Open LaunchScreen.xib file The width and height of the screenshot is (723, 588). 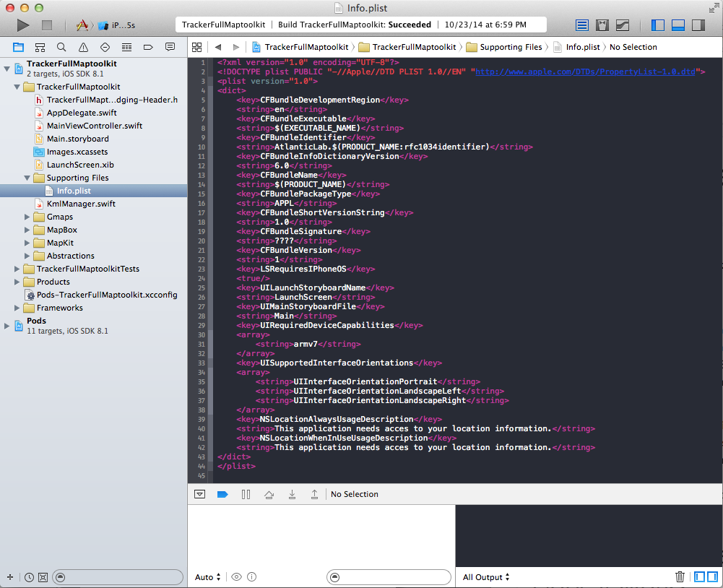coord(80,165)
